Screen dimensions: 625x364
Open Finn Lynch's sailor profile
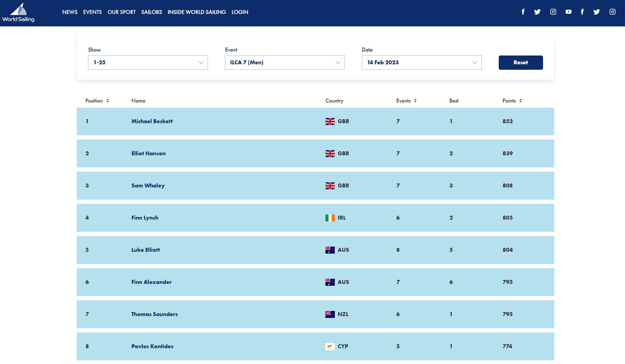(145, 218)
